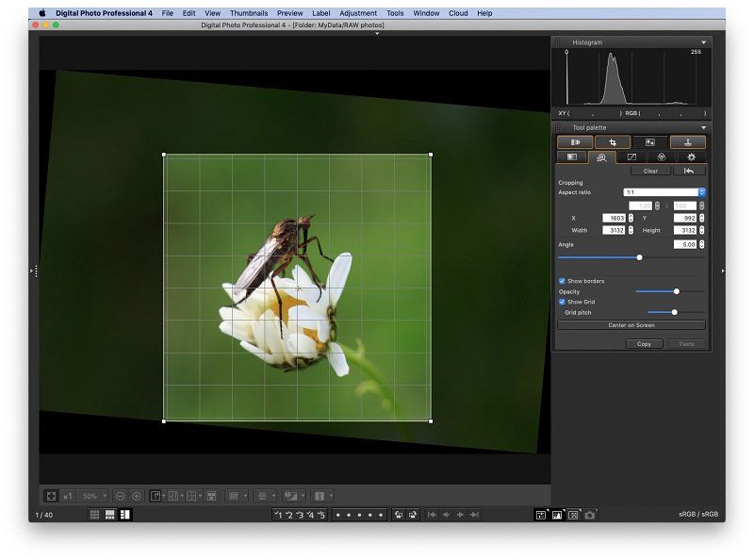Click the Clear button to reset cropping

(x=650, y=171)
